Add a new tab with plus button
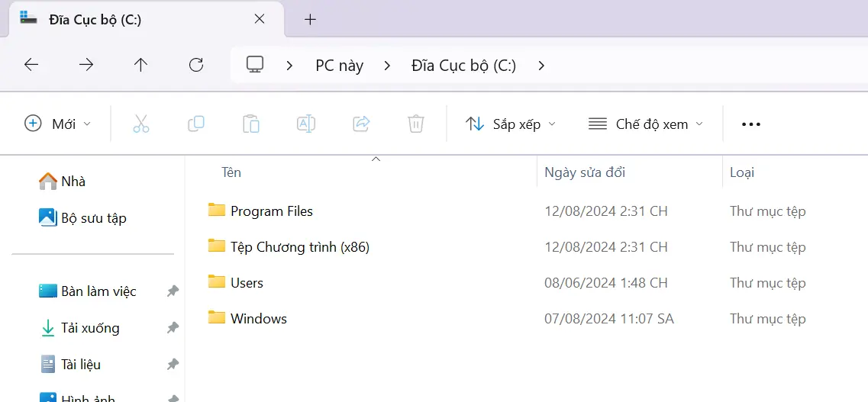The height and width of the screenshot is (402, 868). 310,20
